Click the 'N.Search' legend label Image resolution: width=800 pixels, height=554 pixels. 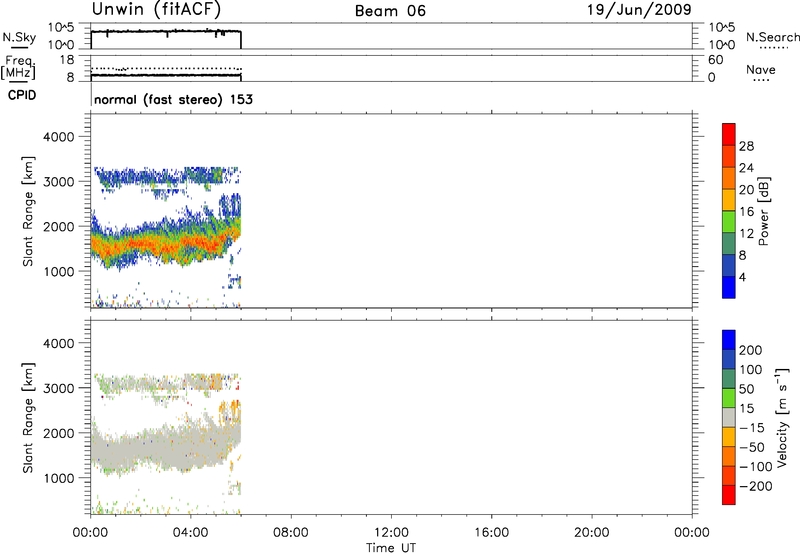pos(773,37)
